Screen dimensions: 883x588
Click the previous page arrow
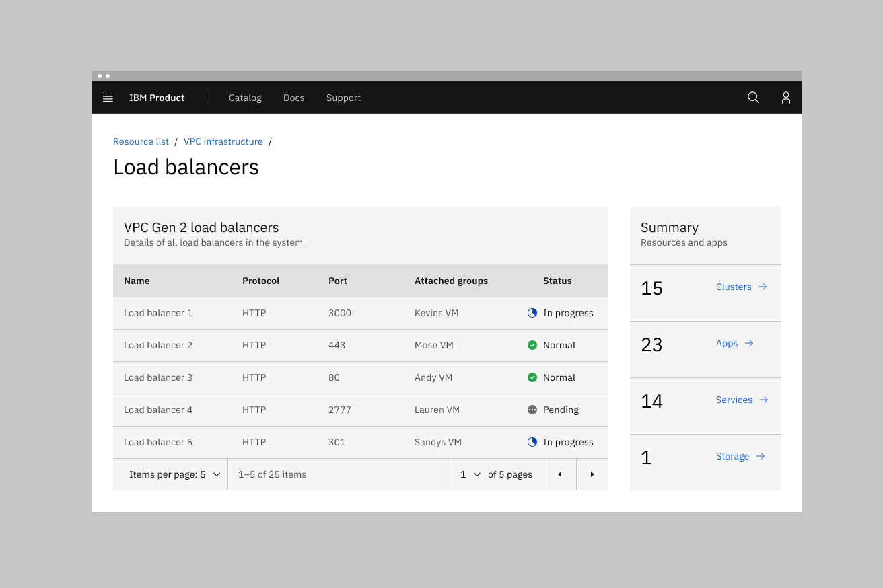tap(560, 474)
